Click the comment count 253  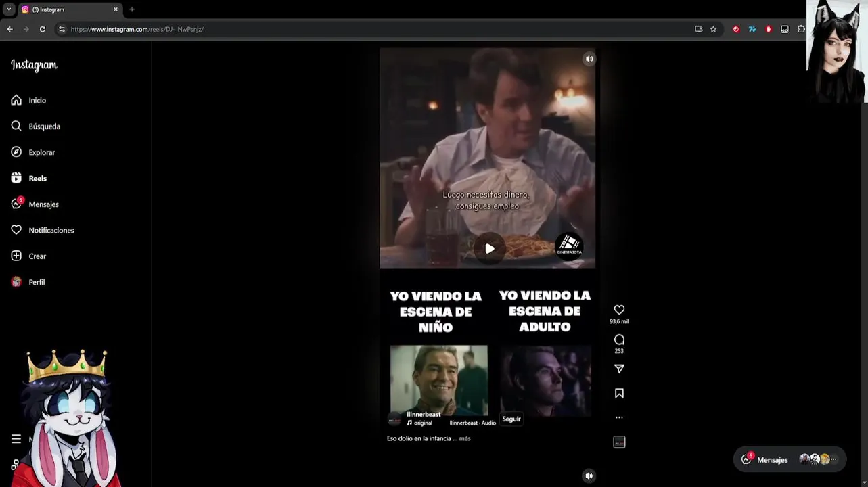pos(619,351)
